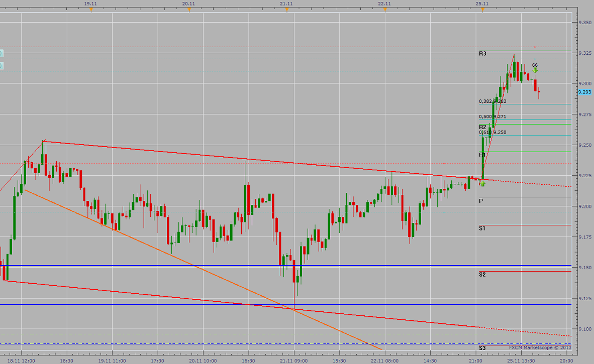Click the S3 pivot label
594x364 pixels.
(482, 347)
